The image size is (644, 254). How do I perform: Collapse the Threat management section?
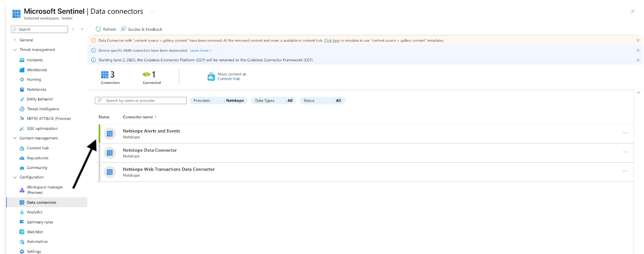15,50
